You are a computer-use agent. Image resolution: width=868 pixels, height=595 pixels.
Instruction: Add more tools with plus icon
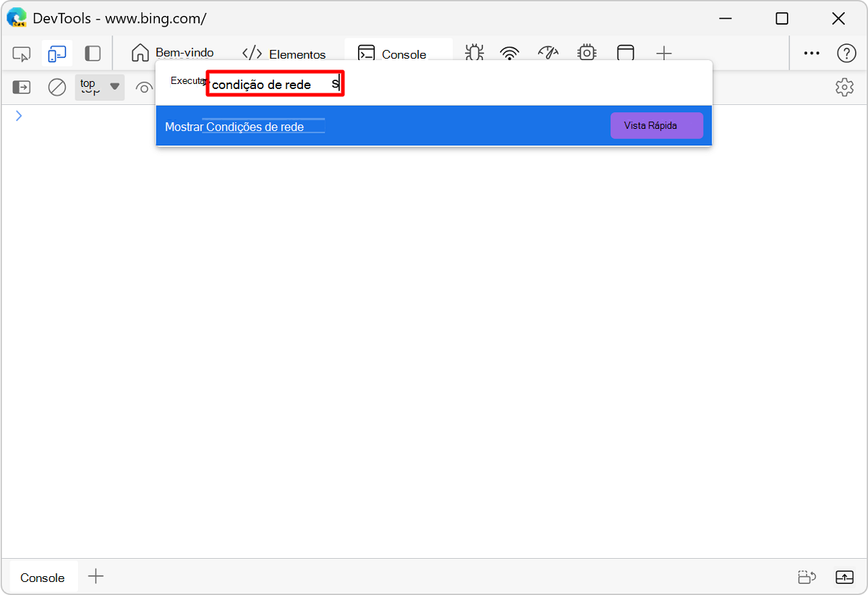(x=664, y=54)
